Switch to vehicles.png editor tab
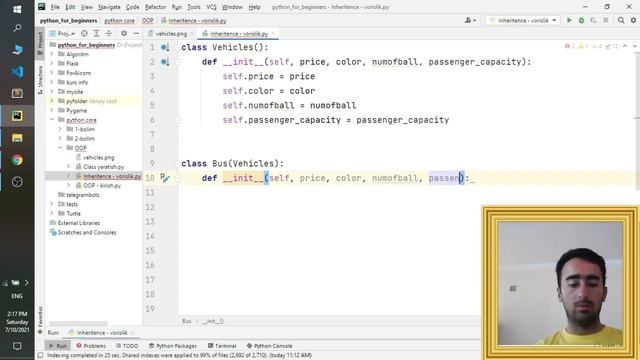Image resolution: width=640 pixels, height=360 pixels. coord(171,34)
